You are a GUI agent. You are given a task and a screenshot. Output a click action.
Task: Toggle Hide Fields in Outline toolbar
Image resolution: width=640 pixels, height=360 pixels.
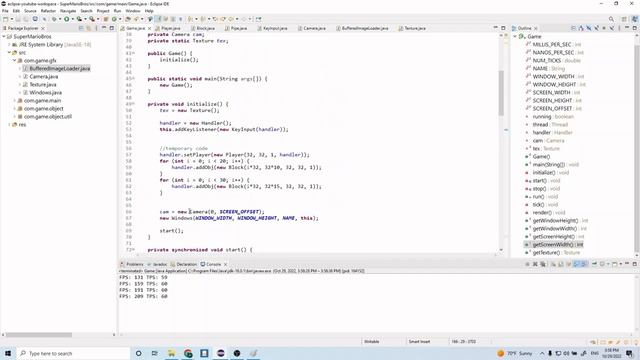pyautogui.click(x=589, y=28)
